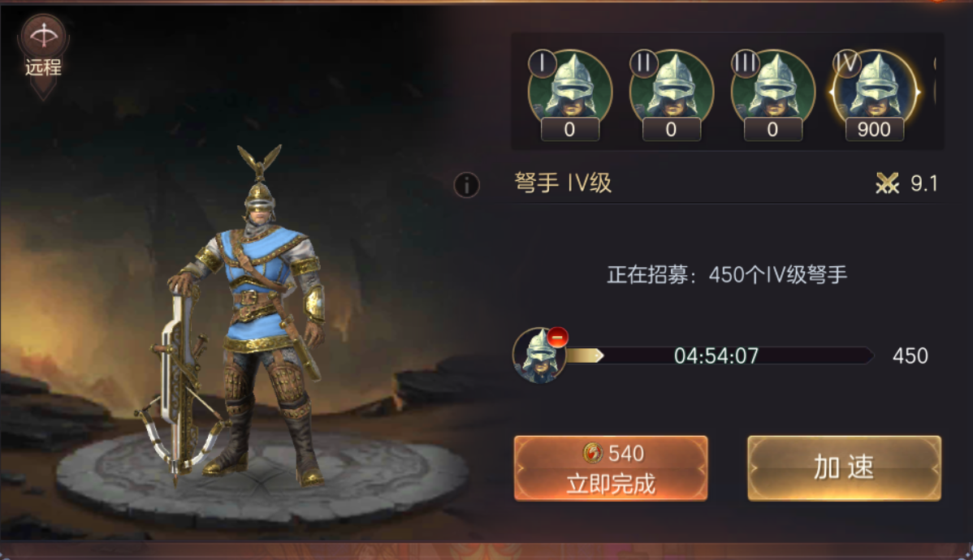Click the 0 count under tier I
The image size is (973, 560).
coord(569,130)
